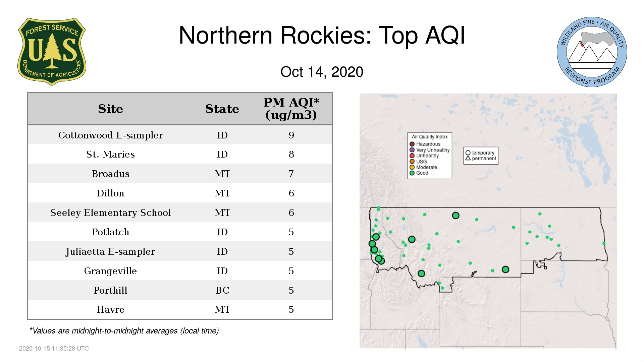Click the Site column header
Viewport: 644px width, 362px height.
(111, 109)
